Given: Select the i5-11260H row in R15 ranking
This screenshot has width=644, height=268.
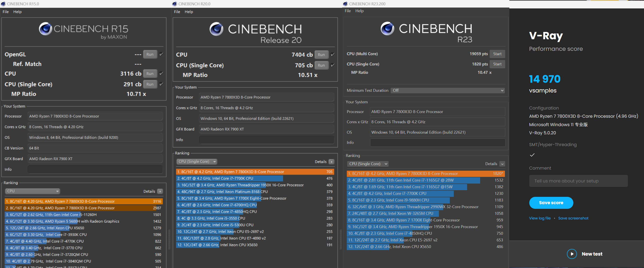Looking at the screenshot, I should click(83, 215).
